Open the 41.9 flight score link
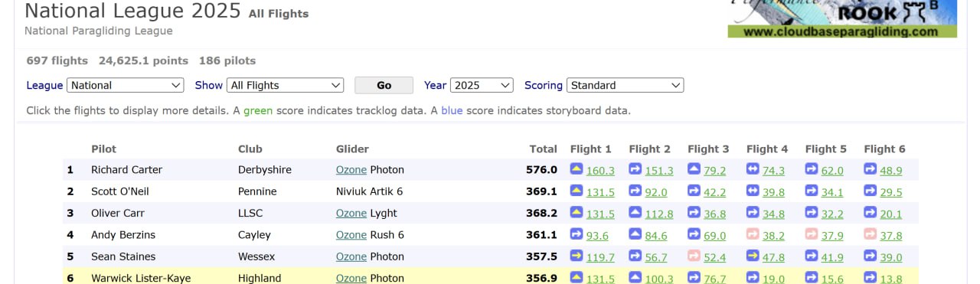The width and height of the screenshot is (980, 284). pos(832,258)
